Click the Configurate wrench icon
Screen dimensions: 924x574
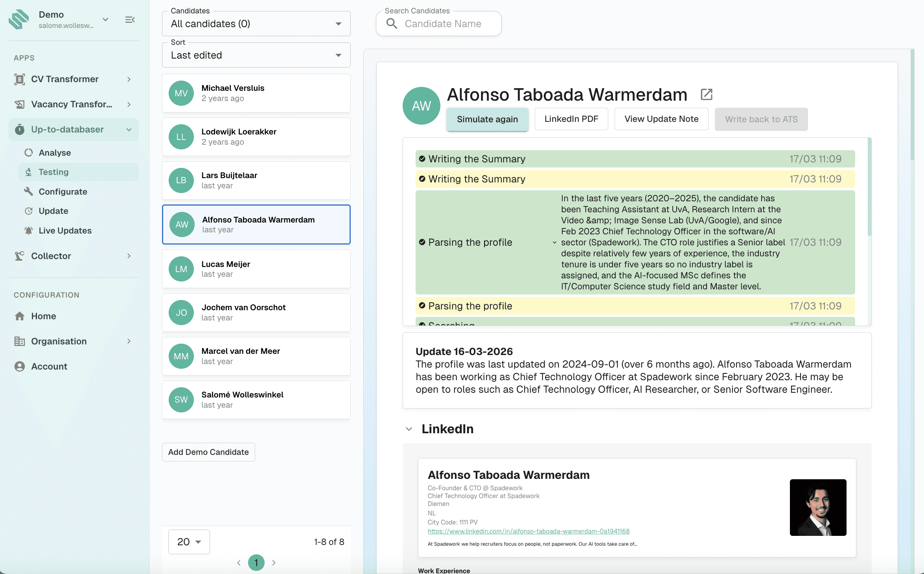point(29,191)
